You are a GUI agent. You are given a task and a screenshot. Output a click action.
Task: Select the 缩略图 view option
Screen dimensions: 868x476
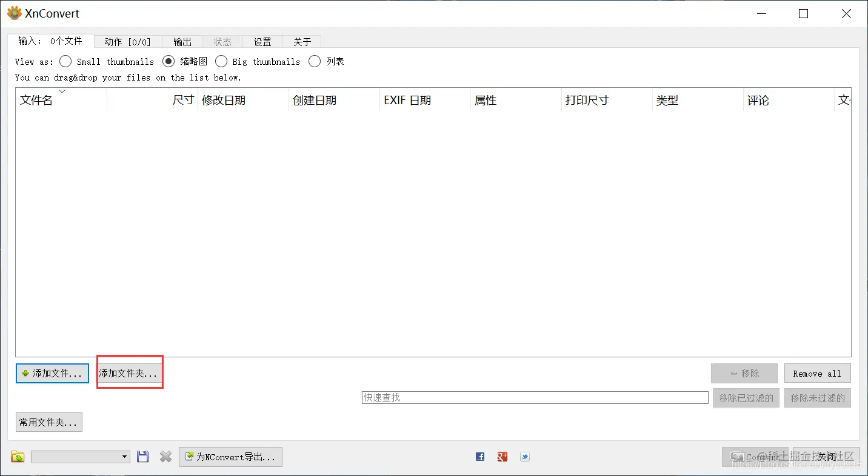pos(185,61)
